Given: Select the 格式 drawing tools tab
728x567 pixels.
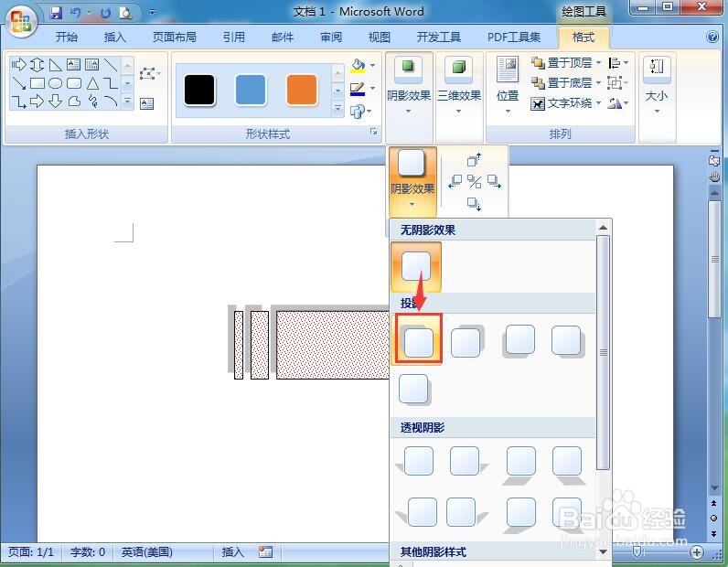Looking at the screenshot, I should click(x=583, y=37).
